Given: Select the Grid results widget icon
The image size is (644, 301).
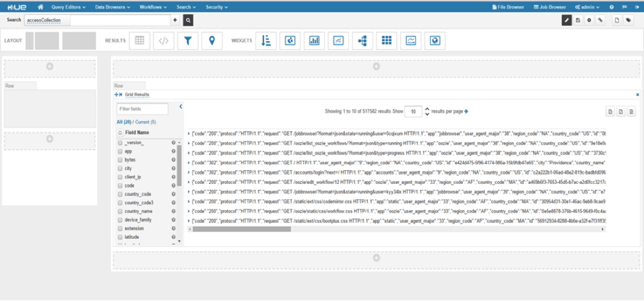Looking at the screenshot, I should (139, 40).
